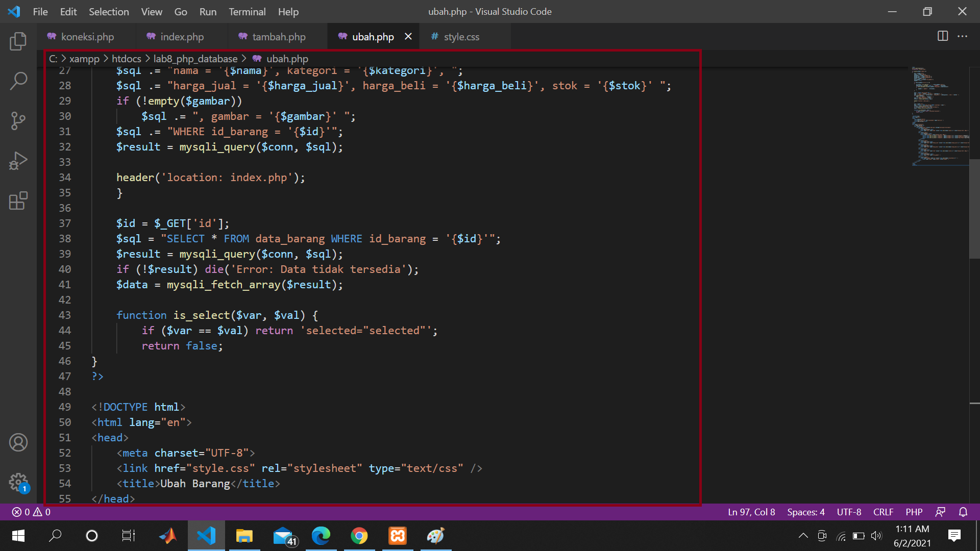Change encoding via UTF-8 status item
This screenshot has width=980, height=551.
pos(849,512)
